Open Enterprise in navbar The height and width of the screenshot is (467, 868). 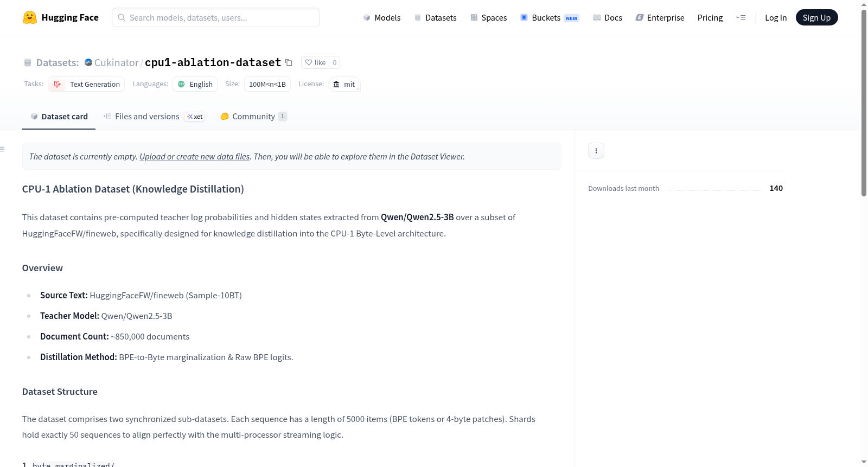click(x=660, y=17)
